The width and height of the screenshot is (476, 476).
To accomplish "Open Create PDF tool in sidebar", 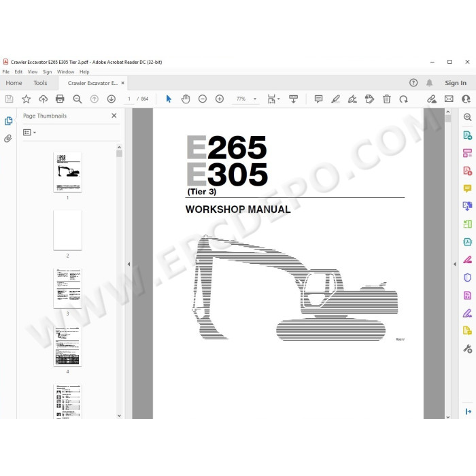I will [x=468, y=171].
